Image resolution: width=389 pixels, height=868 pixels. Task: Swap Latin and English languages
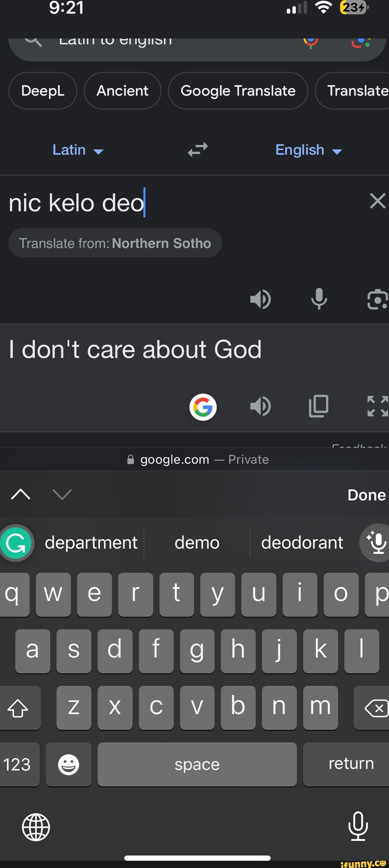pyautogui.click(x=198, y=150)
